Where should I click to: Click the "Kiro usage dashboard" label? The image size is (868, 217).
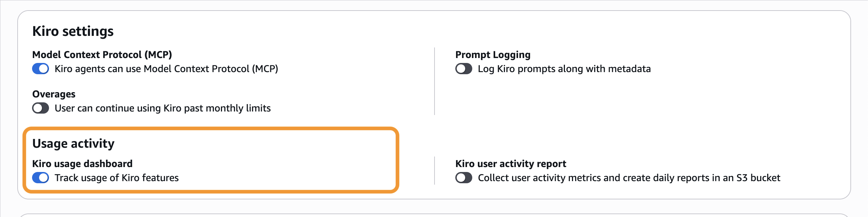[x=82, y=164]
